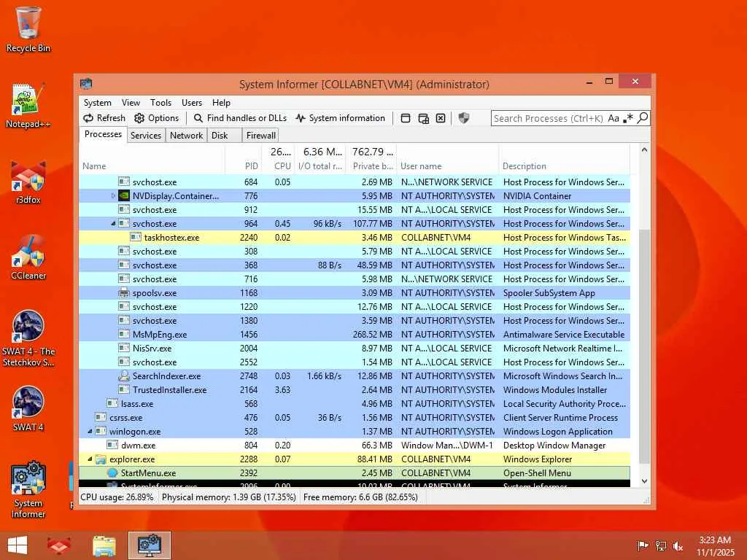Sort by the PID column header

coord(243,166)
